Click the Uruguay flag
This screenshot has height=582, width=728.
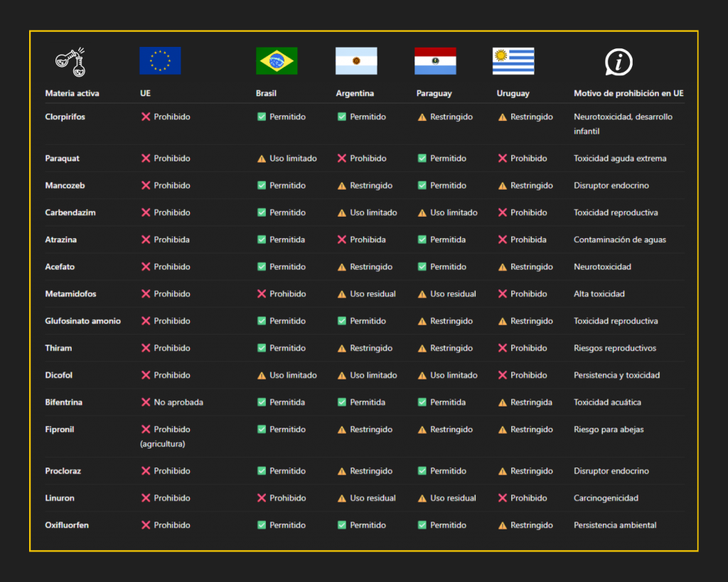pyautogui.click(x=513, y=61)
